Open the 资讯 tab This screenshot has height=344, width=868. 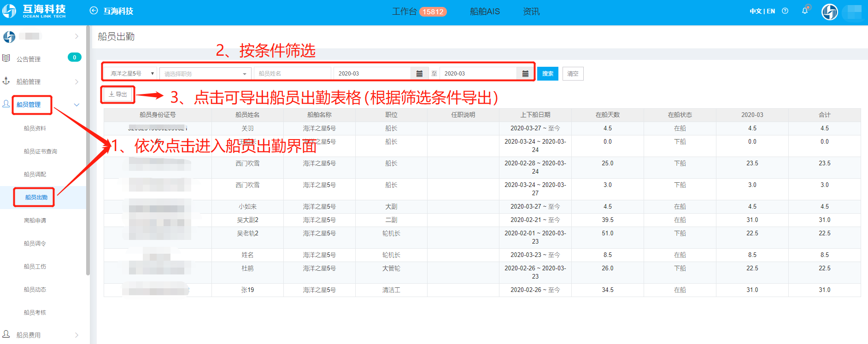pos(531,12)
